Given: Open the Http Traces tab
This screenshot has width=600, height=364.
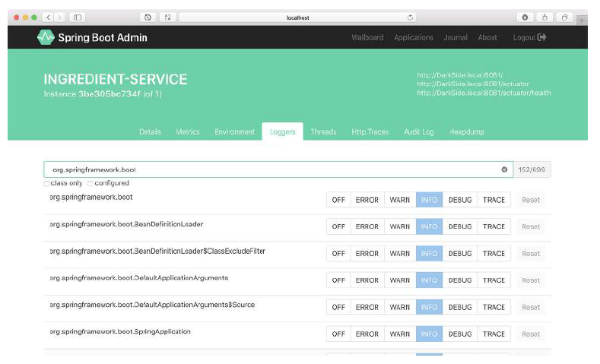Looking at the screenshot, I should (370, 132).
